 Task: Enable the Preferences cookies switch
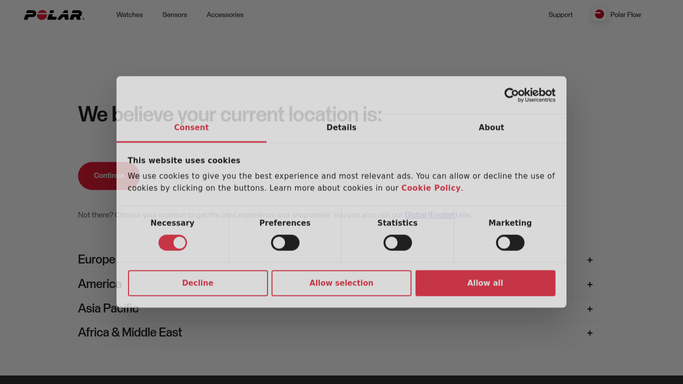pos(285,243)
